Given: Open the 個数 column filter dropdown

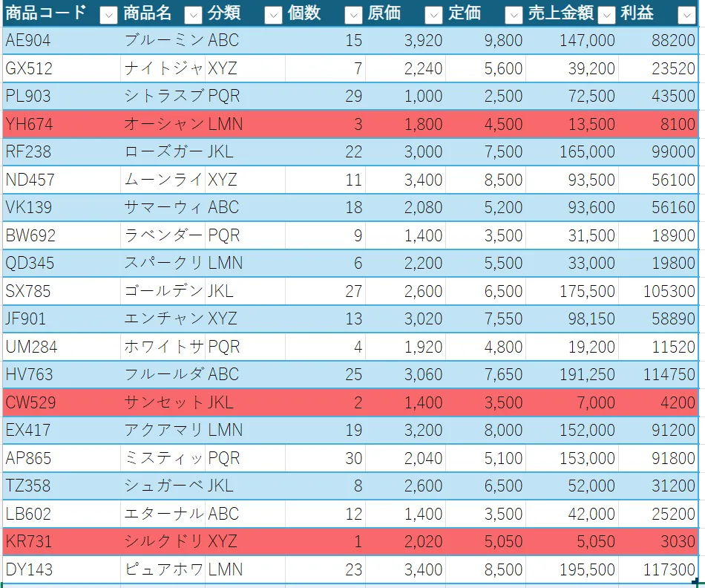Looking at the screenshot, I should [354, 14].
